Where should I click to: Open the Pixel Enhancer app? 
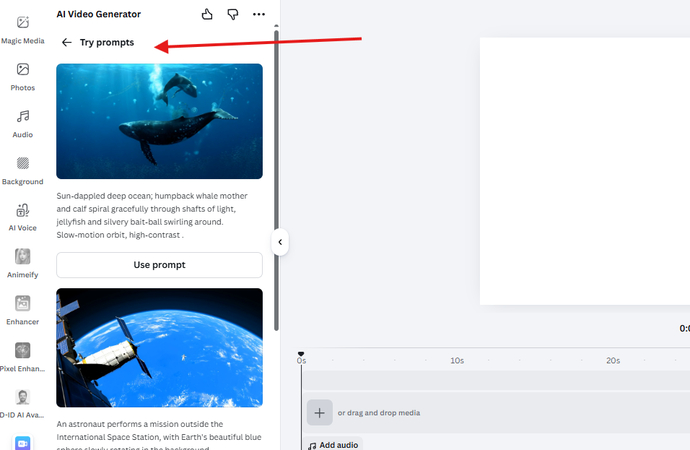click(x=23, y=358)
